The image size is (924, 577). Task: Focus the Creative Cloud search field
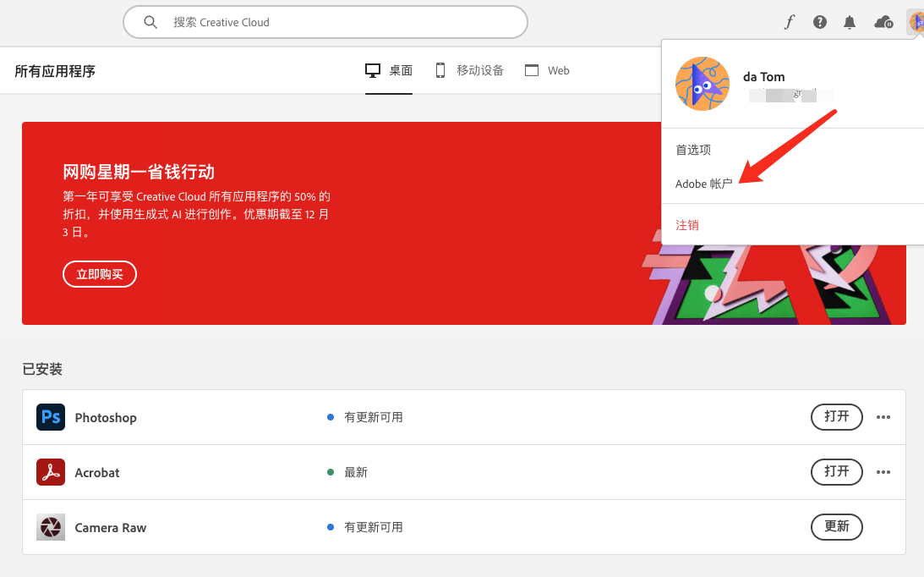pos(325,22)
